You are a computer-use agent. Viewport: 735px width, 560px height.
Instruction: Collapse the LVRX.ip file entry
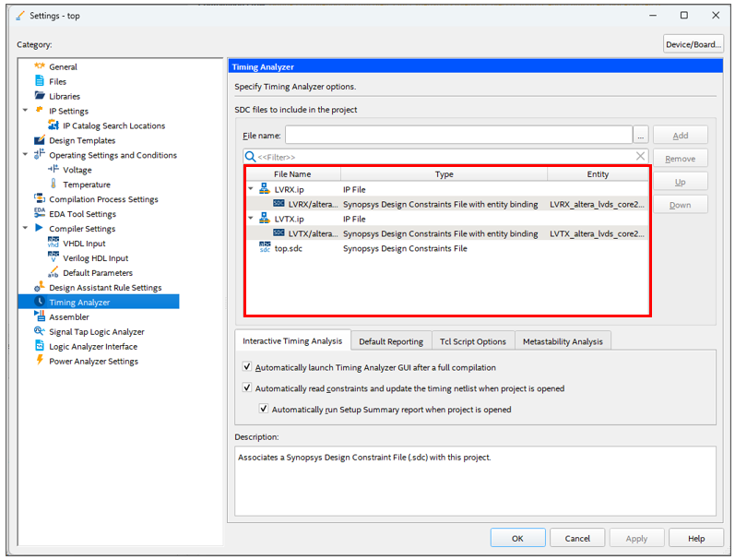click(250, 189)
